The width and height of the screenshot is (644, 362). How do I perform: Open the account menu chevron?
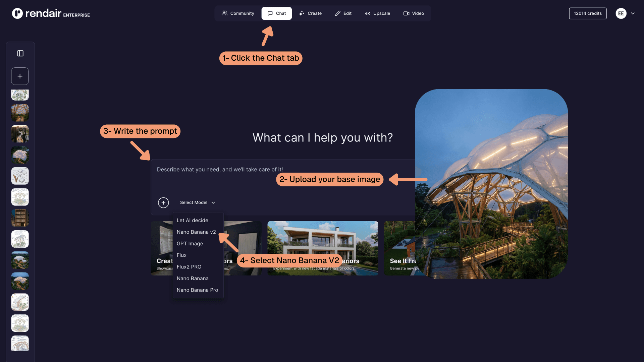633,13
